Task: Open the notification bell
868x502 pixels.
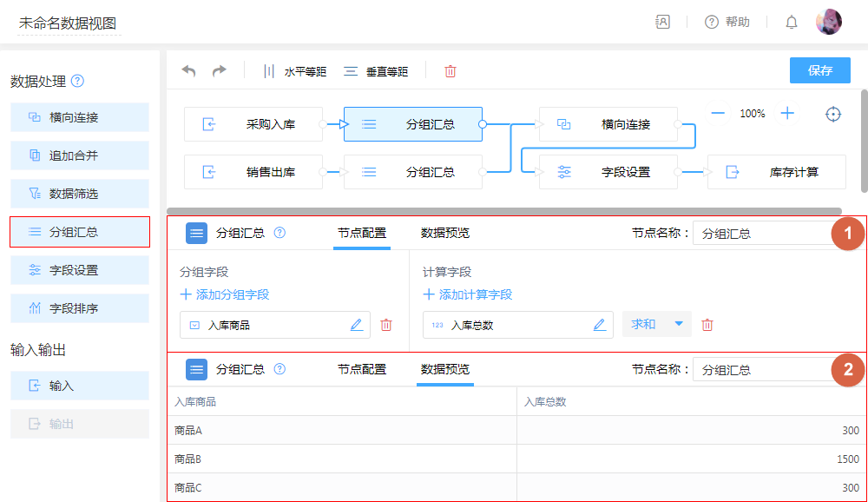Action: [x=792, y=23]
